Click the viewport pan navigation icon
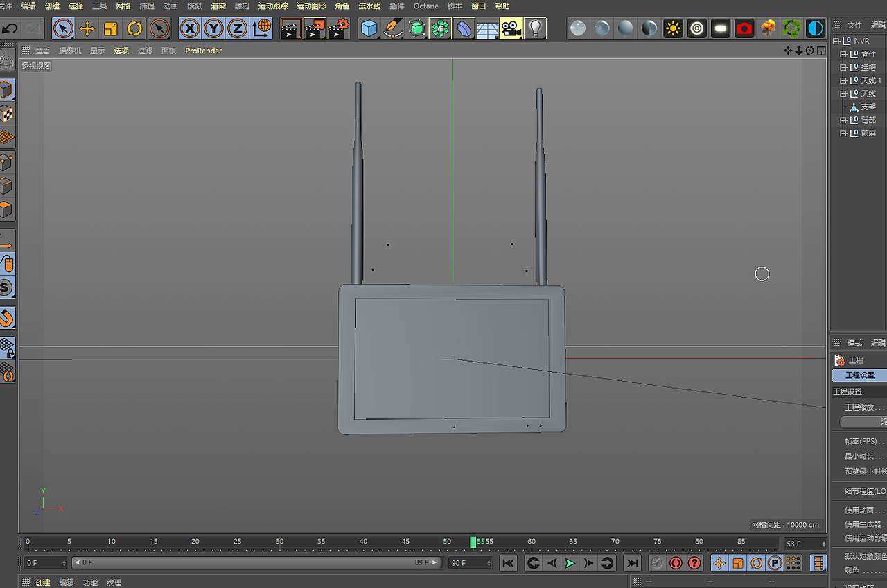This screenshot has width=887, height=588. [x=788, y=51]
